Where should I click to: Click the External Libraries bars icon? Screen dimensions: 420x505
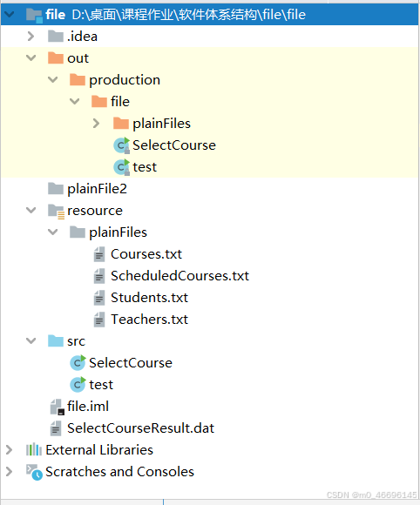coord(34,450)
